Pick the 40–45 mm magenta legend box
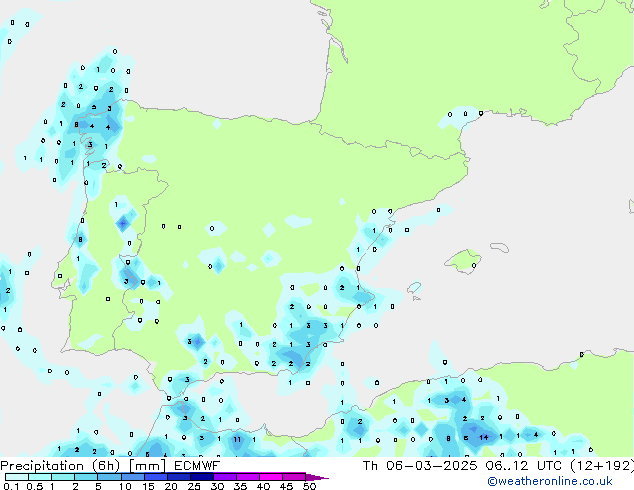 click(271, 477)
